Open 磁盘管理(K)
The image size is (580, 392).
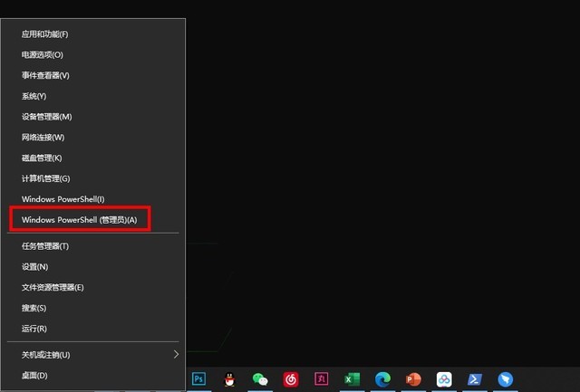point(93,158)
